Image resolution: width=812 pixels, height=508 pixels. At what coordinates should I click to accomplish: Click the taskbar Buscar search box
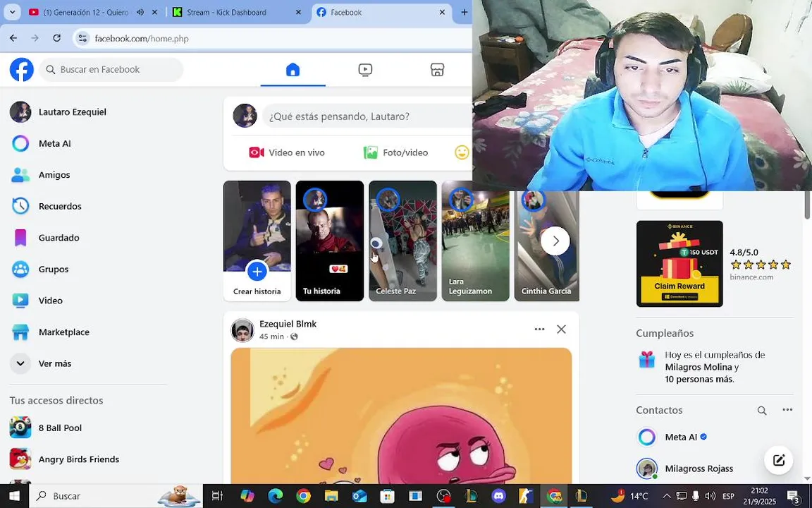[x=116, y=496]
